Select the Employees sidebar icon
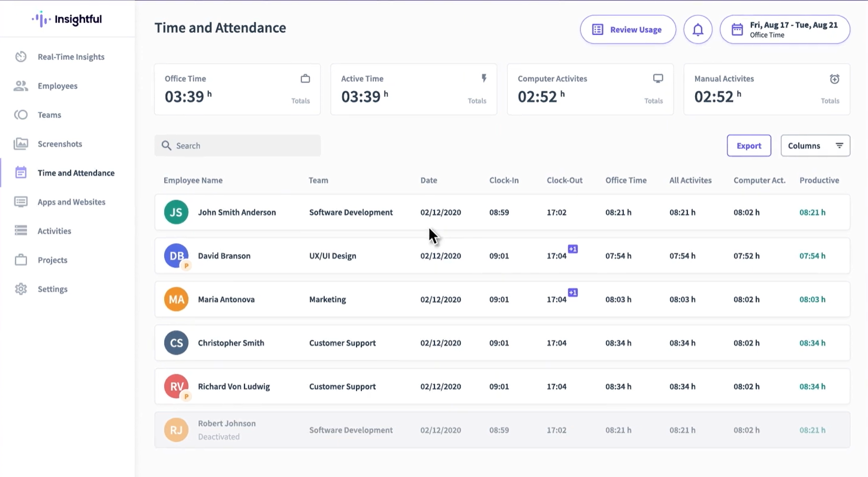The width and height of the screenshot is (868, 477). pyautogui.click(x=21, y=86)
